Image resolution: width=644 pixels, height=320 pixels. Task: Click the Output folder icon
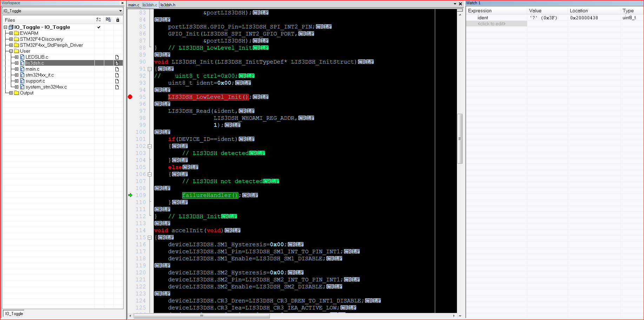point(16,93)
